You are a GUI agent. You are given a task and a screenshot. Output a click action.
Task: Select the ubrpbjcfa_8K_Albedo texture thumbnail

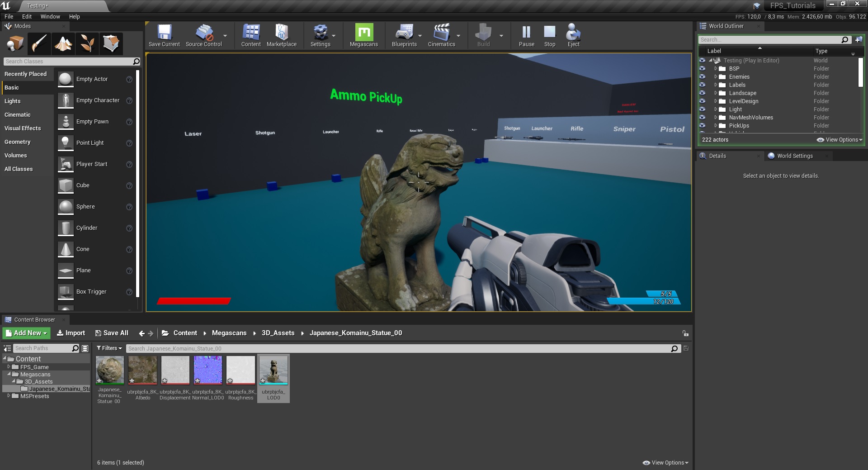coord(142,370)
